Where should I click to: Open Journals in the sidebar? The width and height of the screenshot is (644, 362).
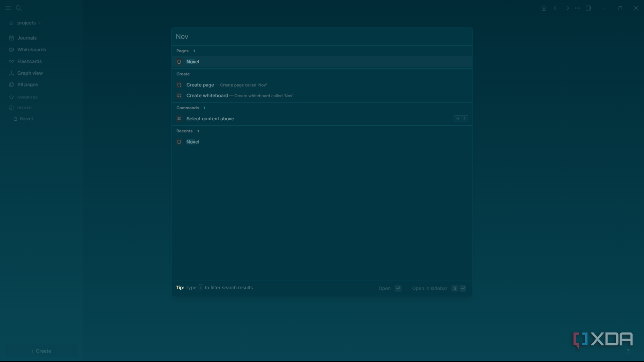coord(27,38)
